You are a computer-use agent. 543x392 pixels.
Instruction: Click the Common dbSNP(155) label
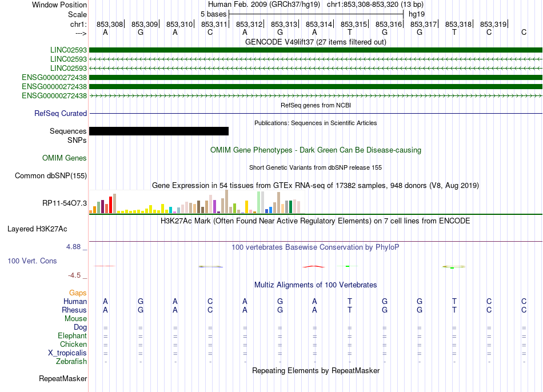[x=50, y=175]
